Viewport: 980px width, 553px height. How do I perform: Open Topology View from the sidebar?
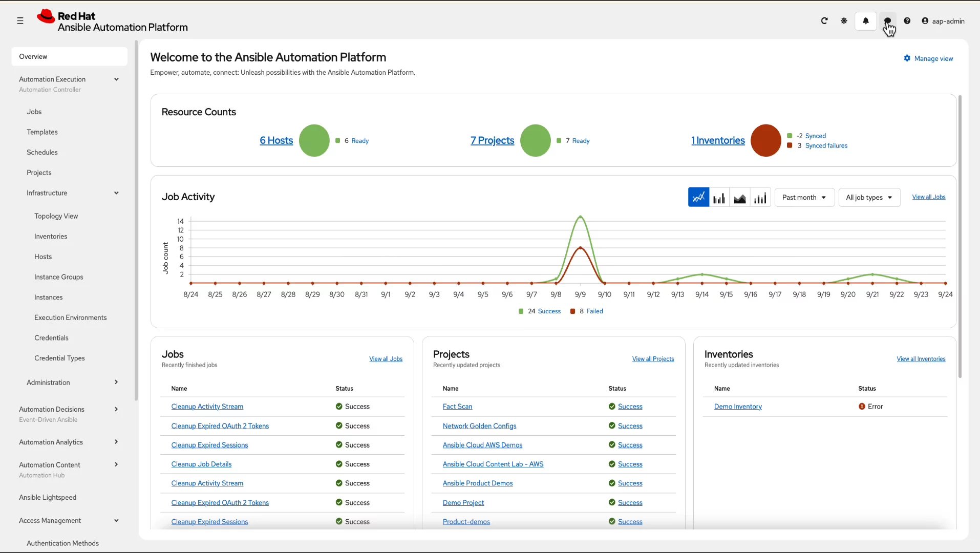click(56, 216)
